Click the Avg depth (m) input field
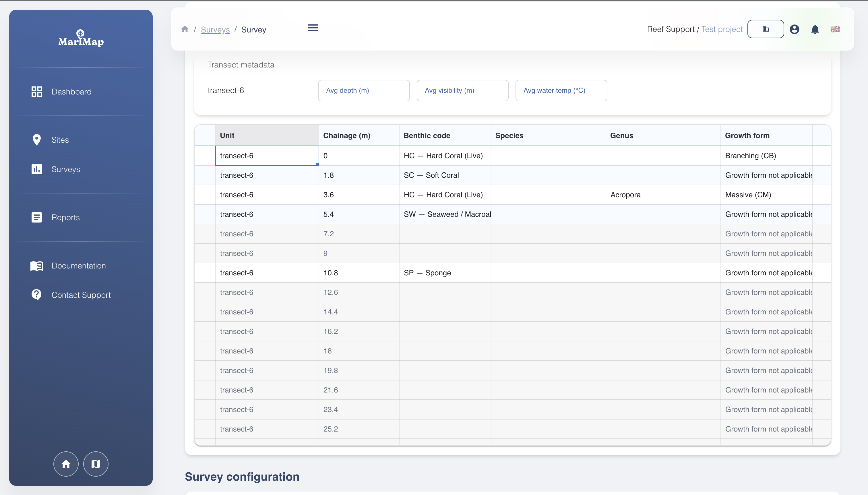Image resolution: width=868 pixels, height=495 pixels. (x=364, y=90)
